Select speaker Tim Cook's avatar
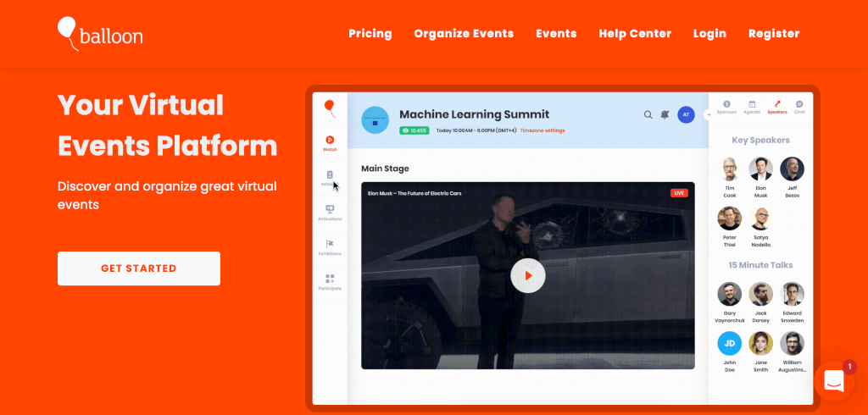868x415 pixels. click(x=730, y=169)
